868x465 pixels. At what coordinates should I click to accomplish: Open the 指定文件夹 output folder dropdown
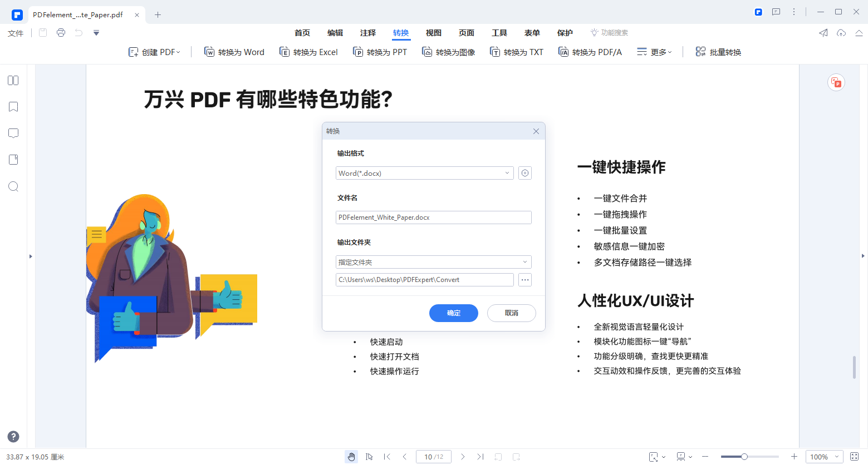[x=524, y=261]
